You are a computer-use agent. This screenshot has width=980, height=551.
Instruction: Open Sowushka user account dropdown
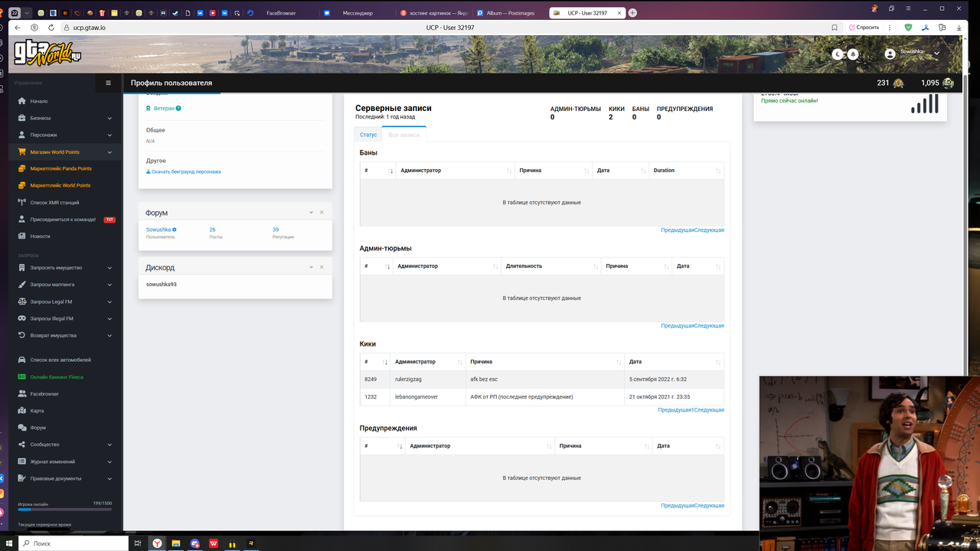(x=912, y=54)
